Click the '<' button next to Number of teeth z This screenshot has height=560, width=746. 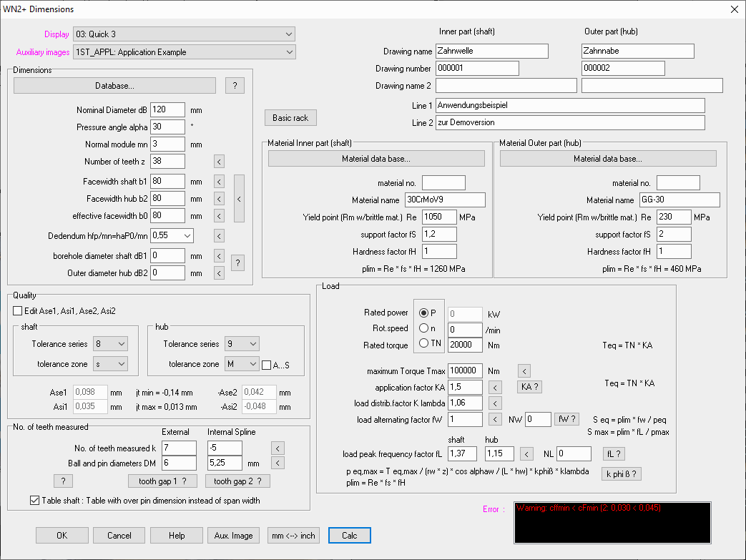[x=220, y=162]
